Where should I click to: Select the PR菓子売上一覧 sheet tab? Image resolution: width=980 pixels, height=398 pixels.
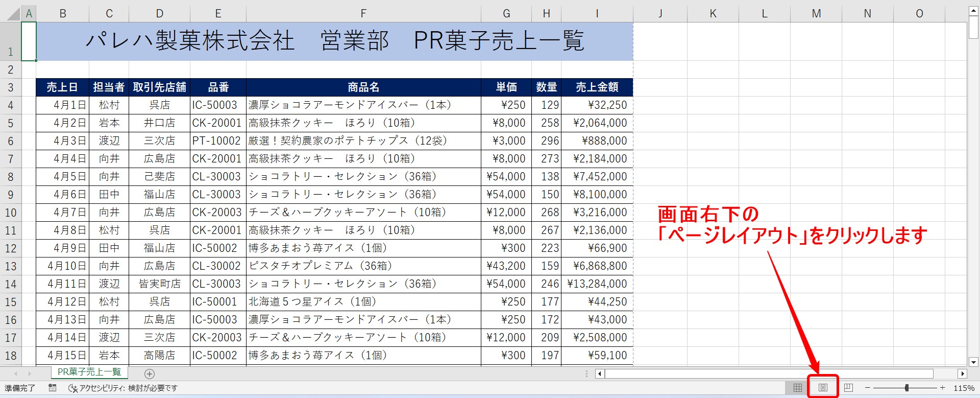(x=89, y=372)
